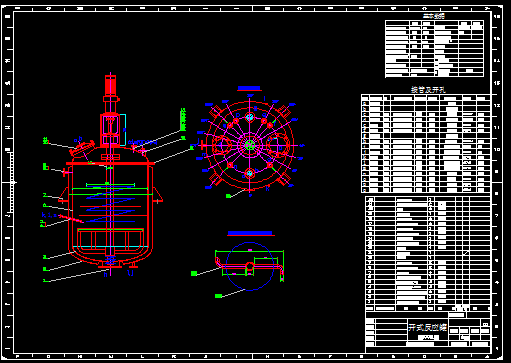
Task: Click the blue "h" label under the vessel
Action: 106,274
